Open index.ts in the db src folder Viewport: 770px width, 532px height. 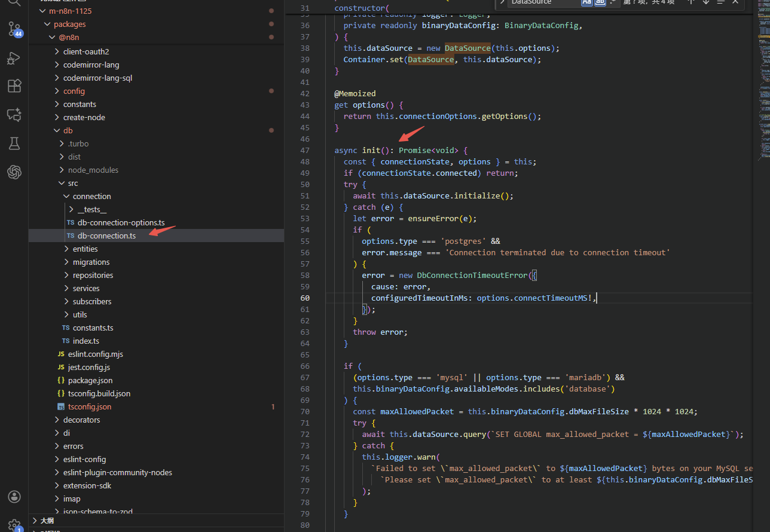click(x=86, y=341)
